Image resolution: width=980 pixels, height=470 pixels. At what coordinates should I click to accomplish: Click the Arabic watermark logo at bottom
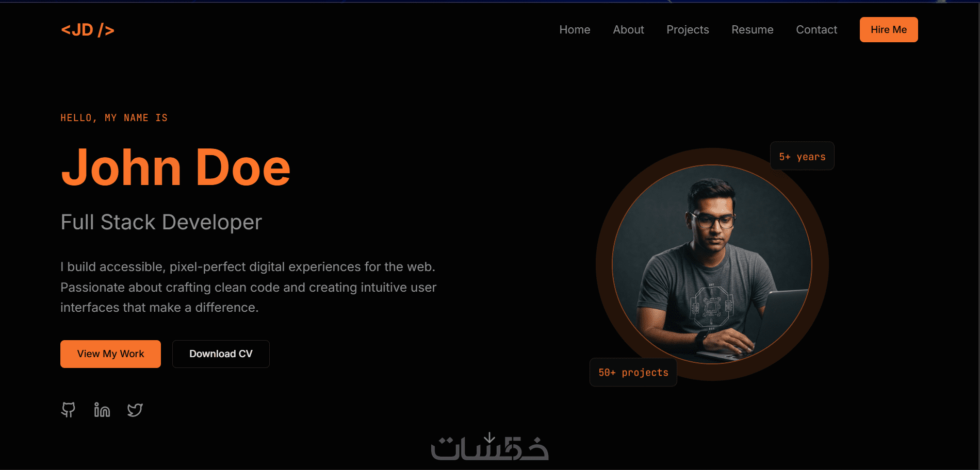(x=489, y=446)
